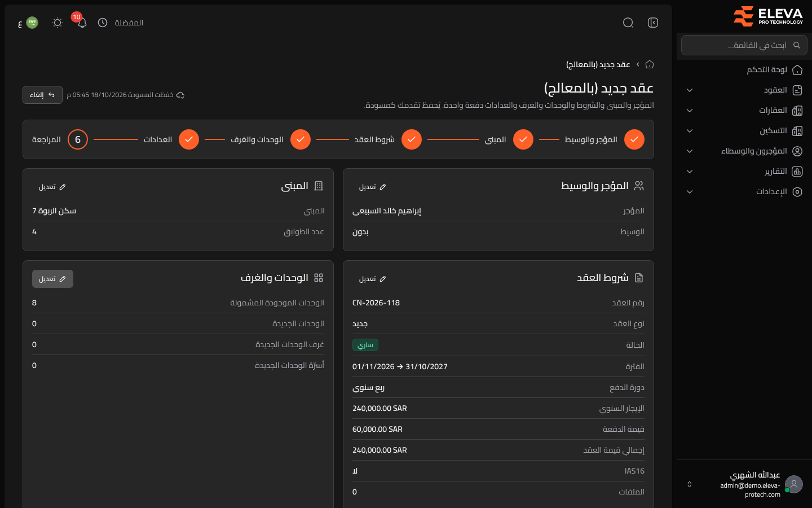Screen dimensions: 812x508
Task: Click the الإعدادات settings sidebar icon
Action: tap(797, 192)
